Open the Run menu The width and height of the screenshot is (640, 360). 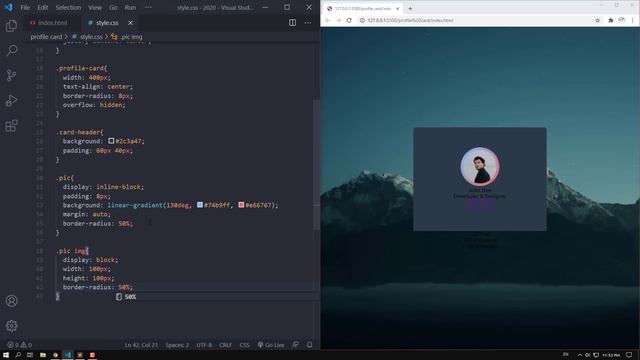pos(130,7)
